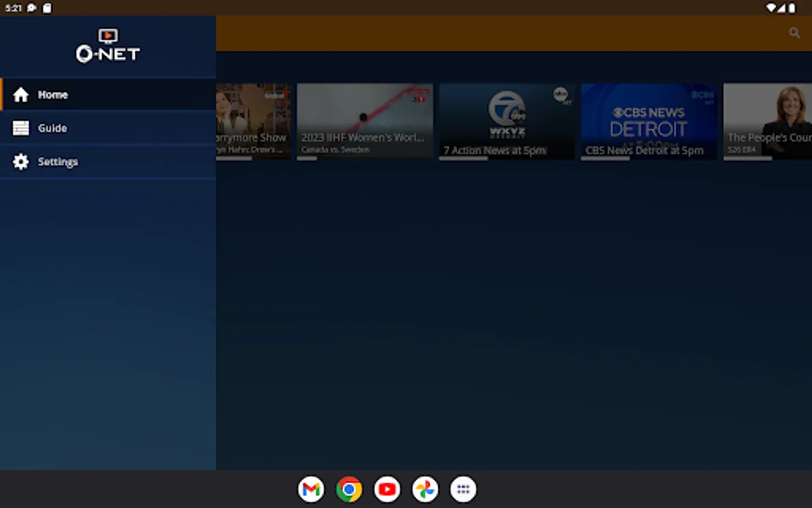Select the Home house icon
Screen dimensions: 812x508
(21, 95)
